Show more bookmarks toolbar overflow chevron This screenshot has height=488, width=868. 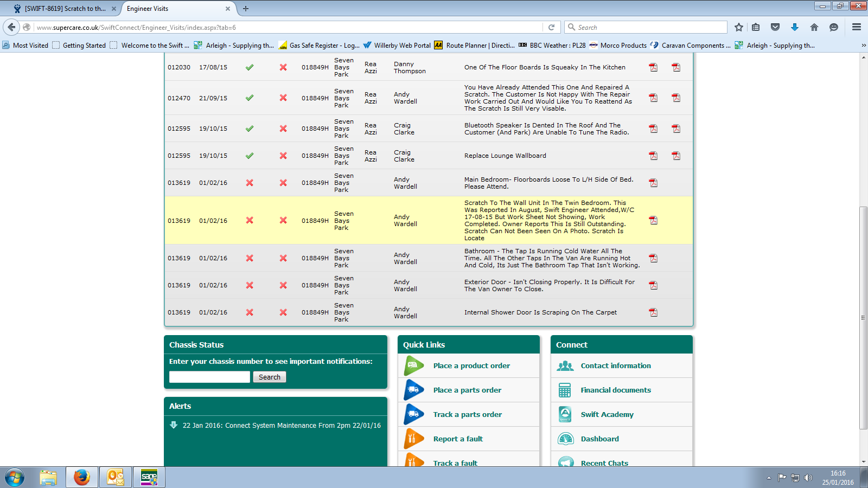pyautogui.click(x=863, y=46)
